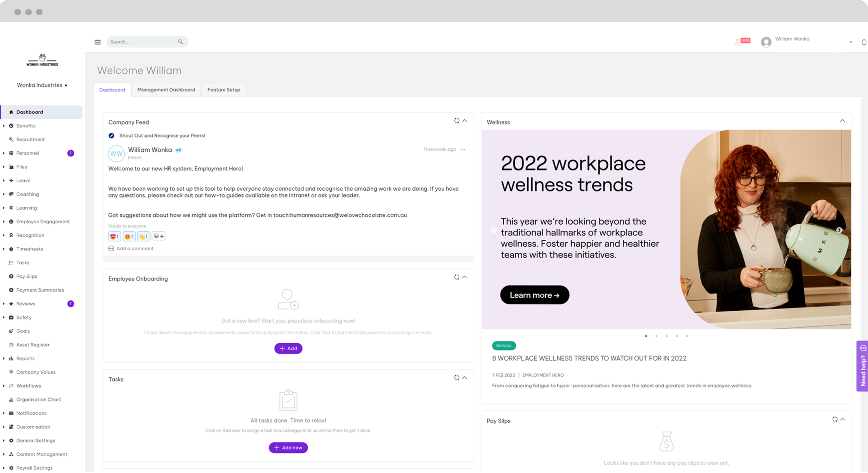Click the notification bell icon
The image size is (868, 473).
coord(864,42)
